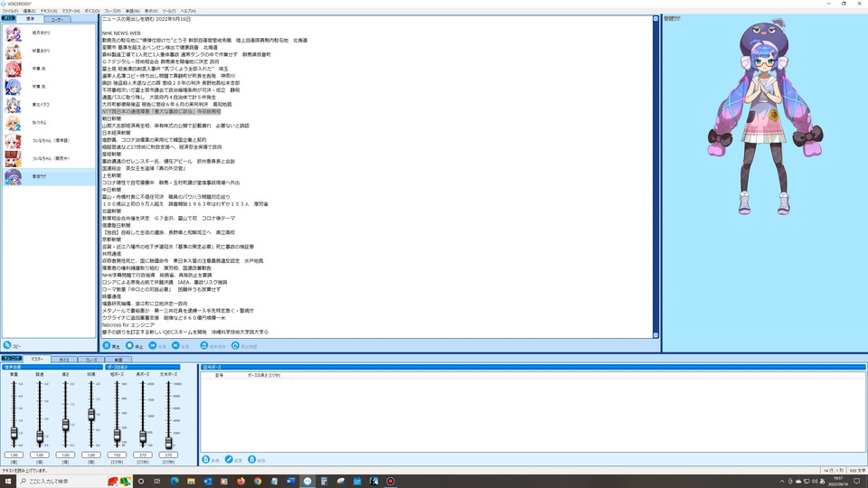The height and width of the screenshot is (488, 868).
Task: Open Google Chrome from the taskbar
Action: coord(258,482)
